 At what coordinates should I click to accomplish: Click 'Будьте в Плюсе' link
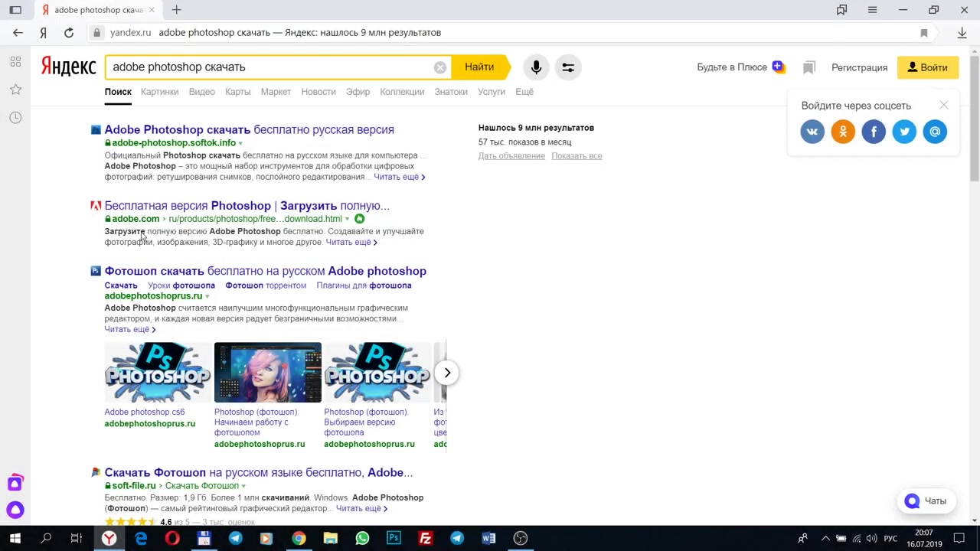pyautogui.click(x=732, y=67)
